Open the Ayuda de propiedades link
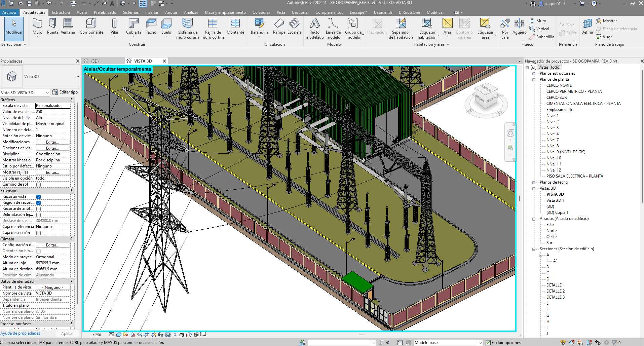 [20, 333]
